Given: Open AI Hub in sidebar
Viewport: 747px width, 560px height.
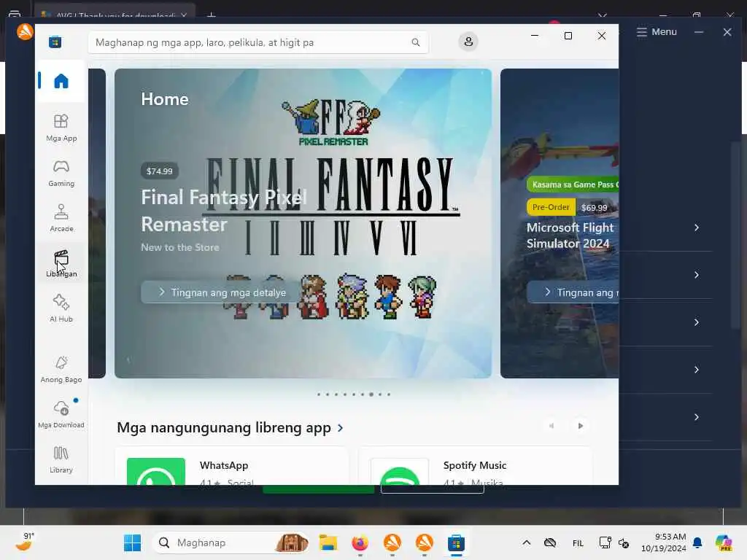Looking at the screenshot, I should pyautogui.click(x=61, y=308).
